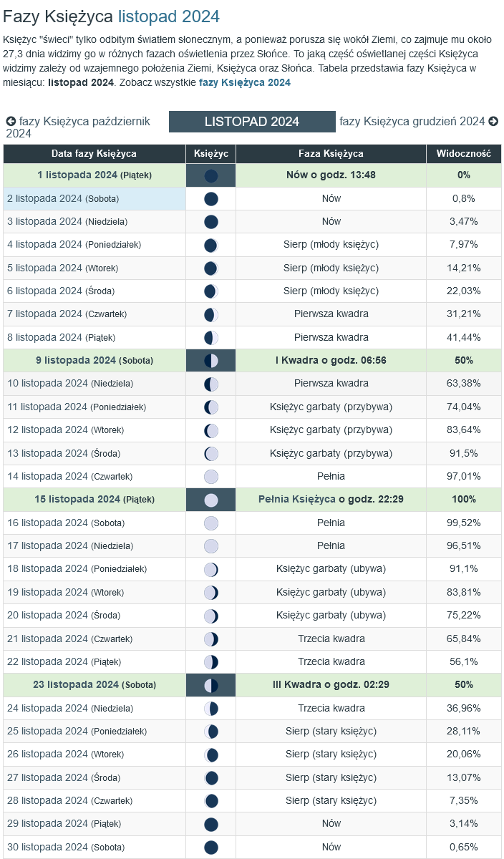The height and width of the screenshot is (859, 504).
Task: Go to fazy Księżyca grudzień 2024
Action: [x=412, y=122]
